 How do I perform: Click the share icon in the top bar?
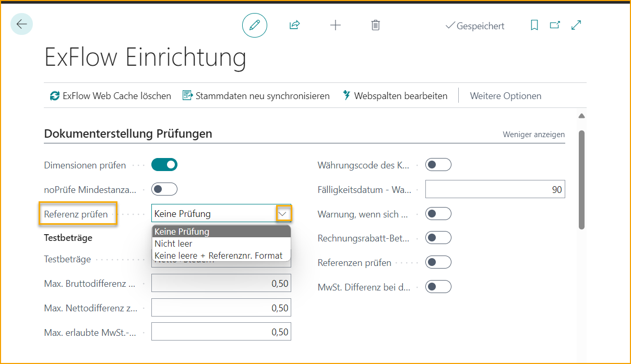point(294,25)
